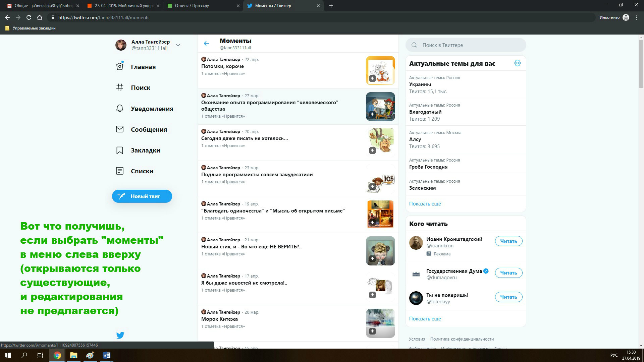Click Показать еще under Кого читать
The height and width of the screenshot is (362, 644).
click(x=425, y=318)
